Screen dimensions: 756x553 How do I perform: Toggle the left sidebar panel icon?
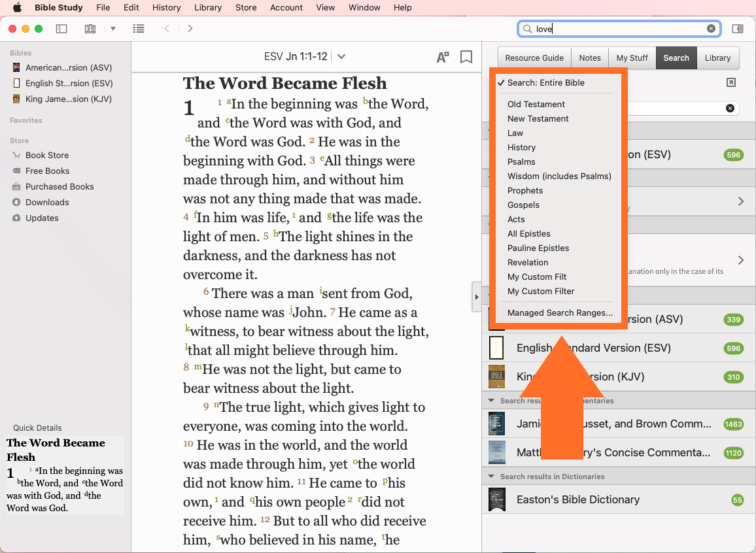(x=61, y=29)
